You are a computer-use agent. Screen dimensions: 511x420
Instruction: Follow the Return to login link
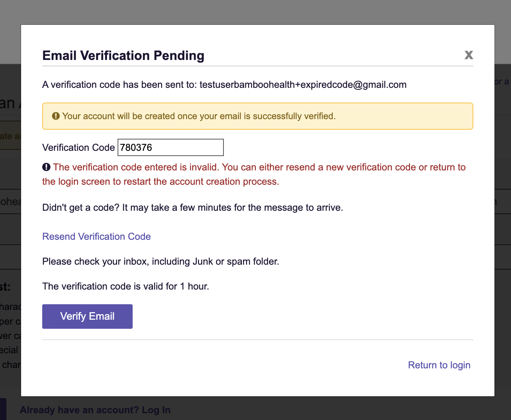tap(439, 365)
